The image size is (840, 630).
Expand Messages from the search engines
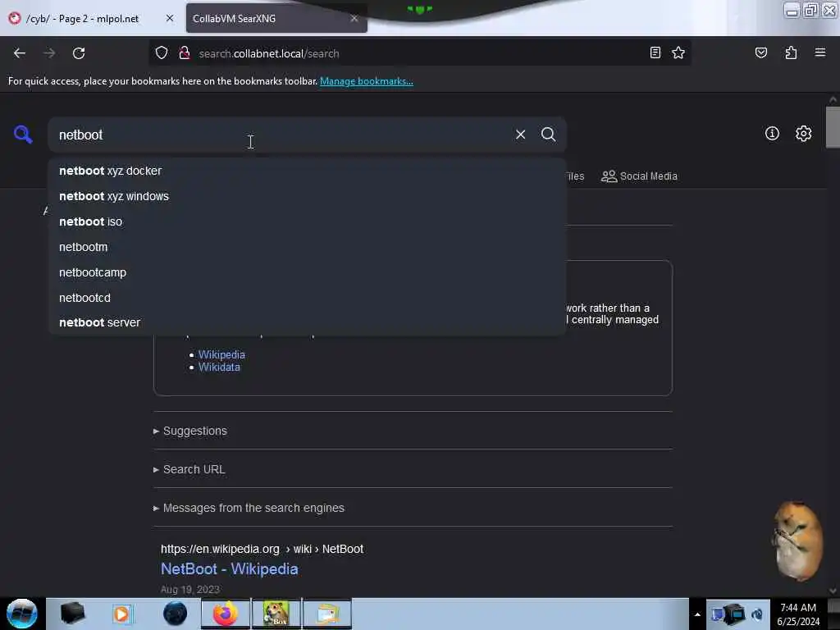(249, 508)
